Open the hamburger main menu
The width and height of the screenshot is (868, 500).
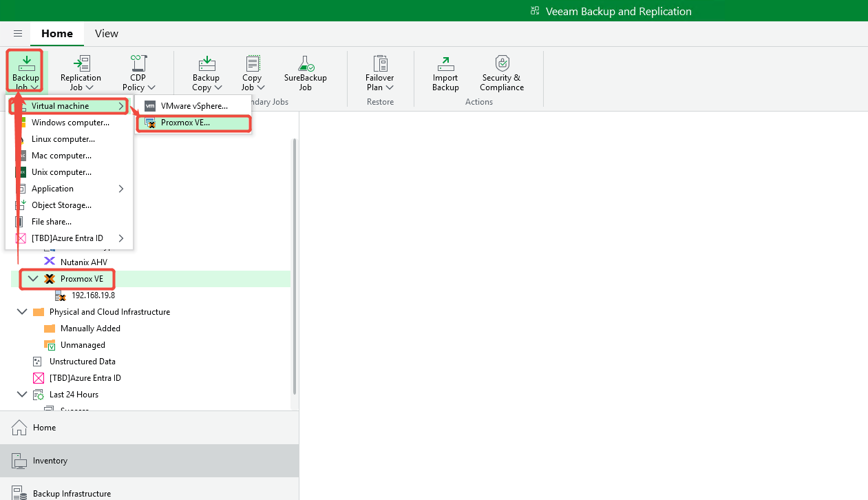pos(18,33)
